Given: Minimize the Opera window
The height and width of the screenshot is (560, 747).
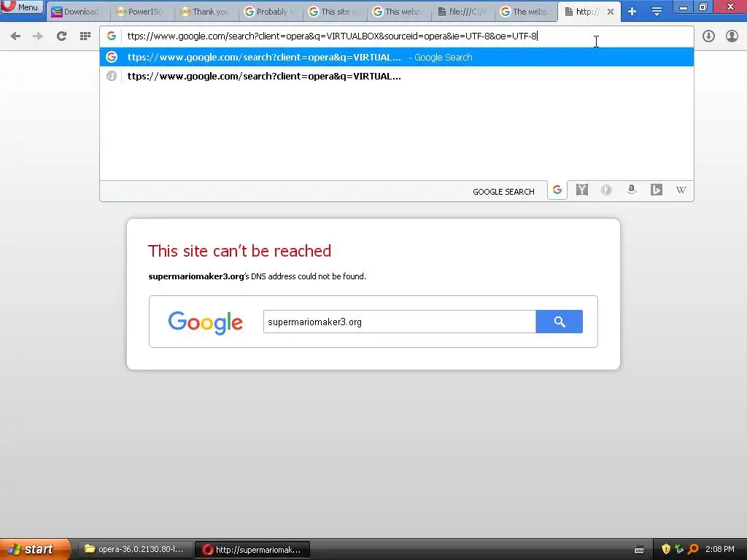Looking at the screenshot, I should tap(683, 7).
